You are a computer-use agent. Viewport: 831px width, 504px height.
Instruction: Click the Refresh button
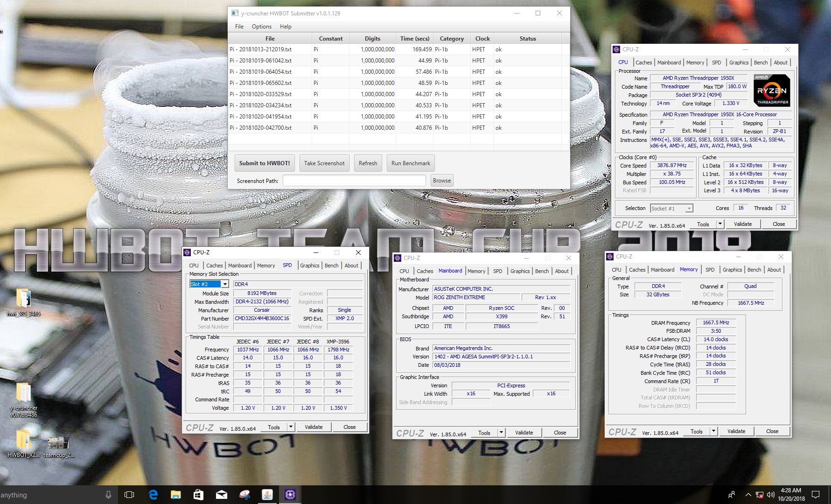[368, 163]
